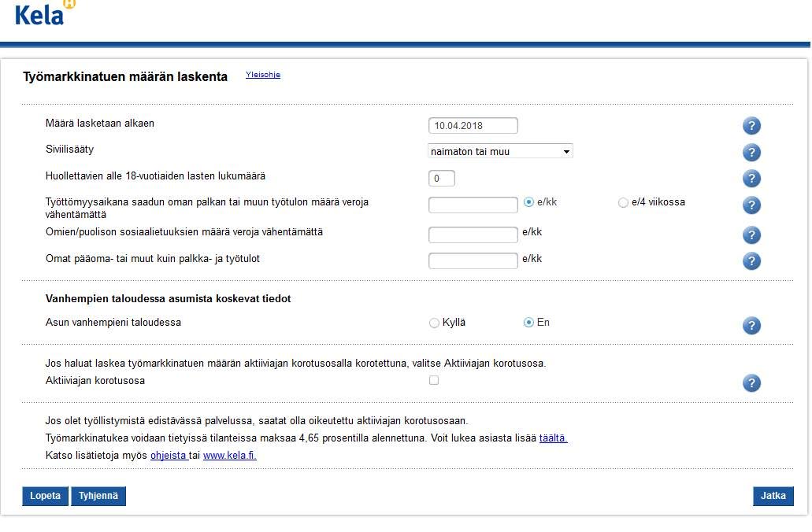Choose Kyllä for living with parents
The image size is (812, 532).
pyautogui.click(x=434, y=323)
